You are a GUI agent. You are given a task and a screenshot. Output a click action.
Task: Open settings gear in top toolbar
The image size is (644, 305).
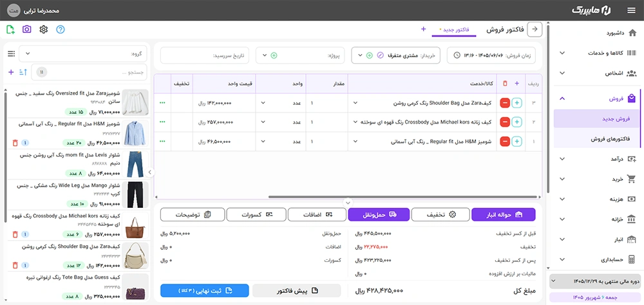click(44, 30)
